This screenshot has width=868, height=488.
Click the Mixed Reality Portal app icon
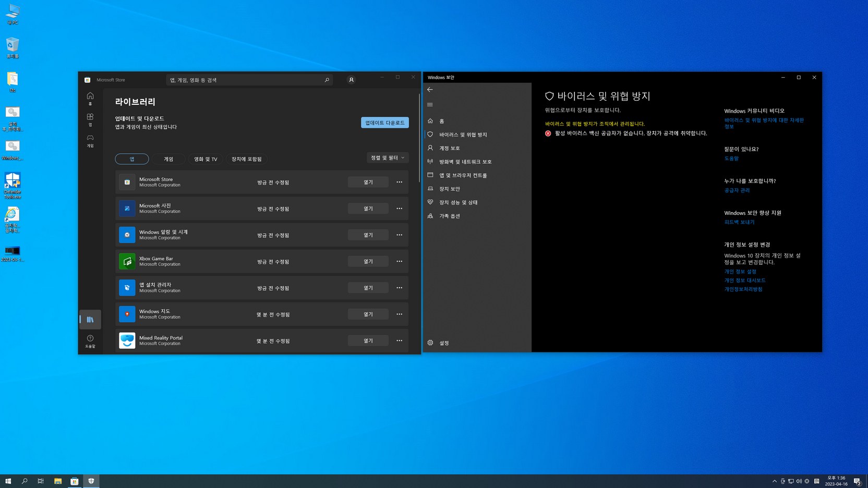pos(127,340)
